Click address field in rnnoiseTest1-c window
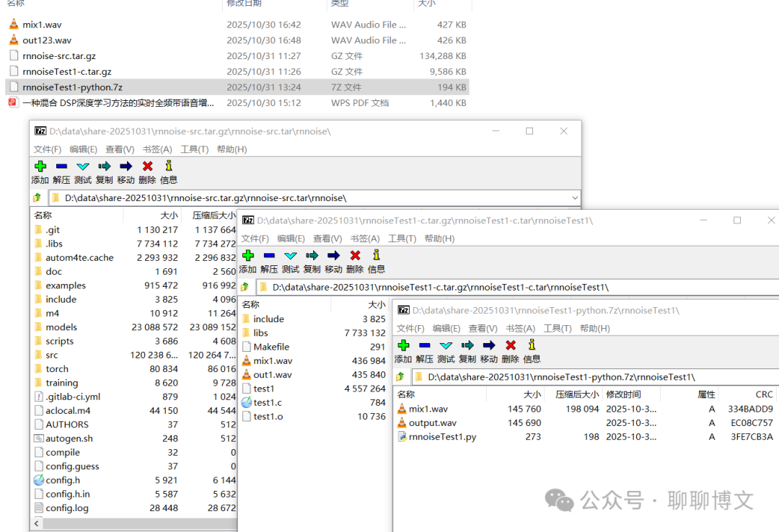 (516, 287)
